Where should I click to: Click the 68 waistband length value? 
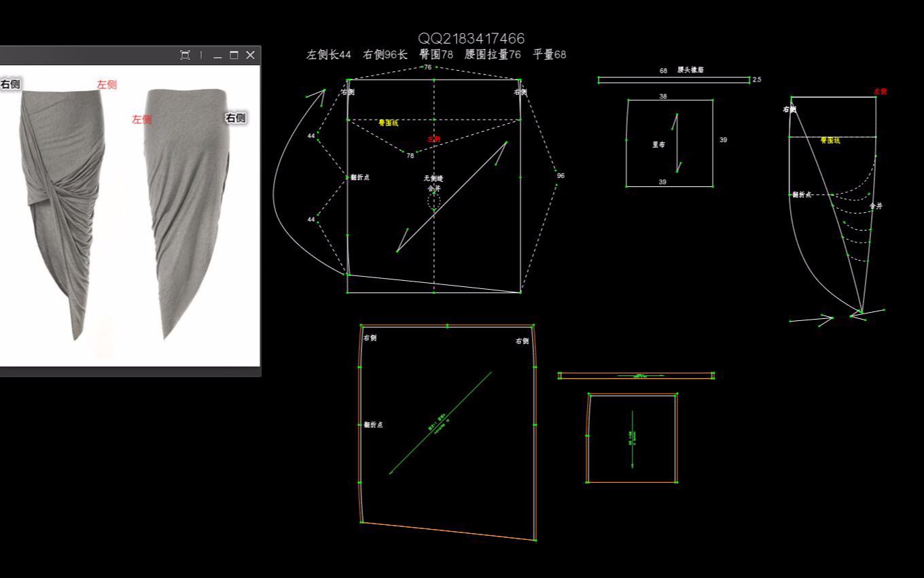(663, 70)
